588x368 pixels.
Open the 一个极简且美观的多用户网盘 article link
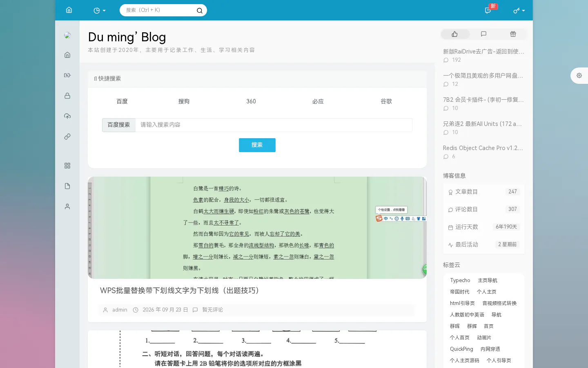(483, 76)
